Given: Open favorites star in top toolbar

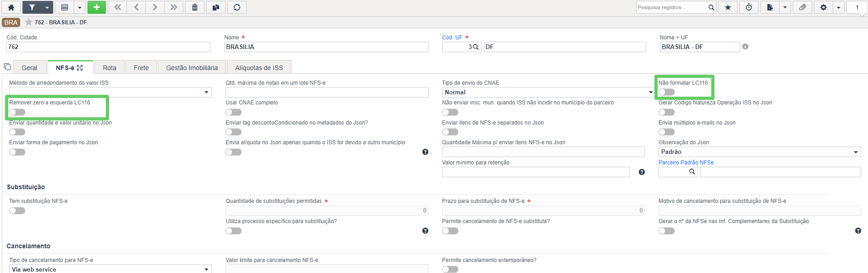Looking at the screenshot, I should coord(728,7).
